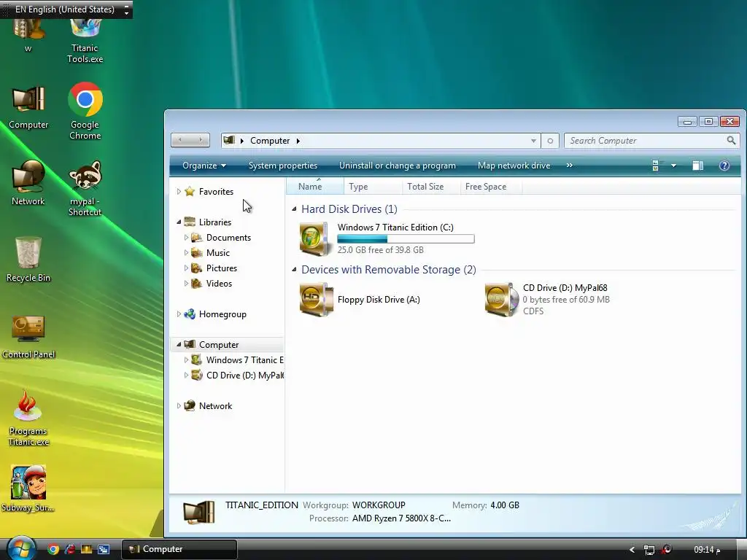Open the EN English language bar

[66, 9]
